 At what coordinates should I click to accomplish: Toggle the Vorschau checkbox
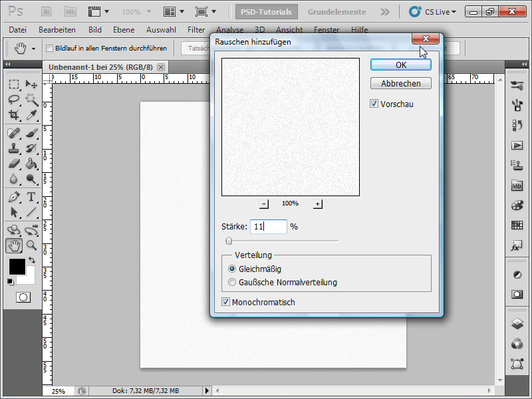click(374, 104)
